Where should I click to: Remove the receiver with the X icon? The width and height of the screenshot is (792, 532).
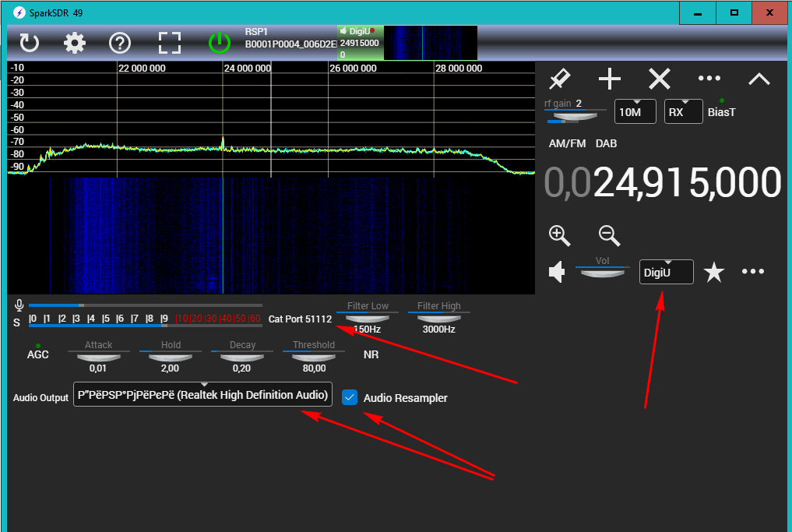(x=660, y=79)
